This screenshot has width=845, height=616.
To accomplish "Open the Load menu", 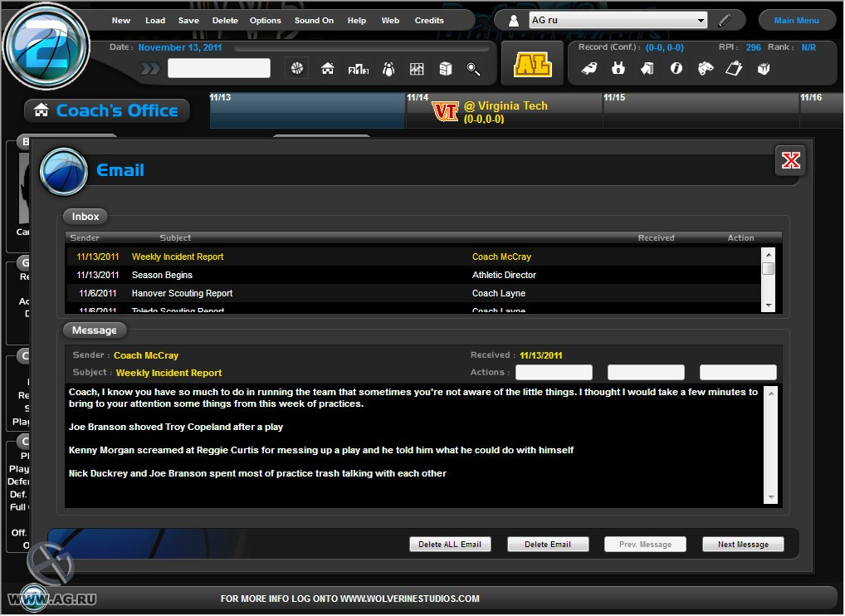I will (155, 21).
